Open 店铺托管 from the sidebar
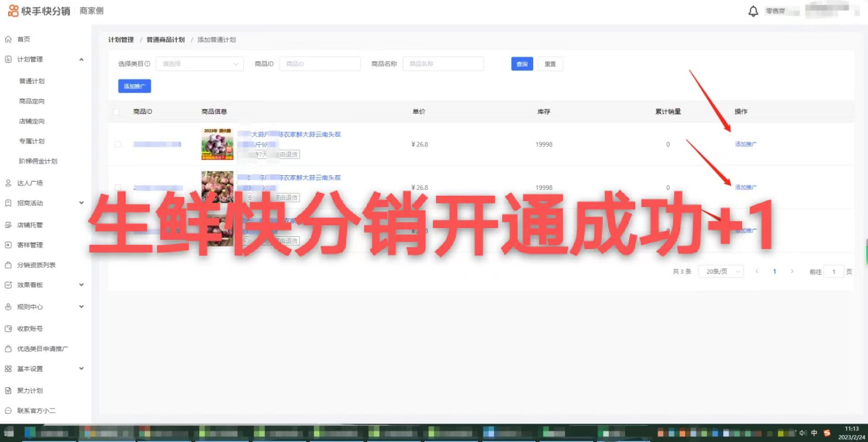 [30, 224]
